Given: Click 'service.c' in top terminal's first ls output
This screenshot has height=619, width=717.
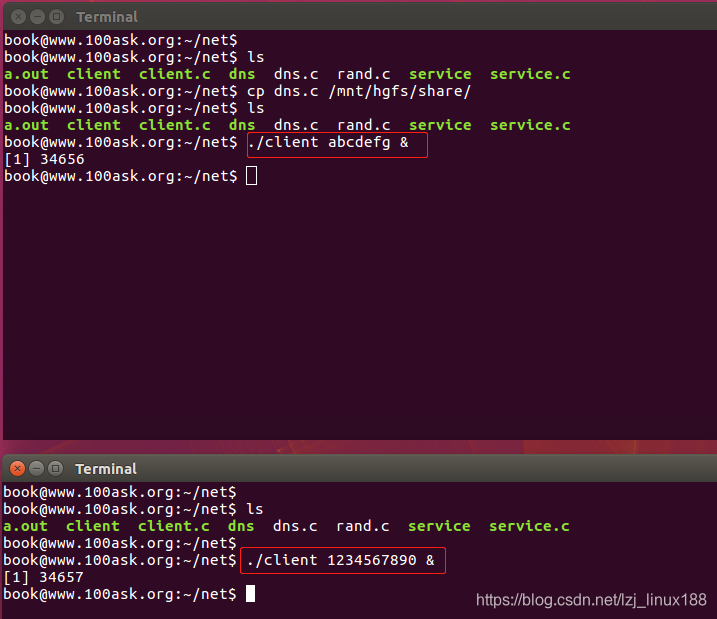Looking at the screenshot, I should pyautogui.click(x=530, y=74).
